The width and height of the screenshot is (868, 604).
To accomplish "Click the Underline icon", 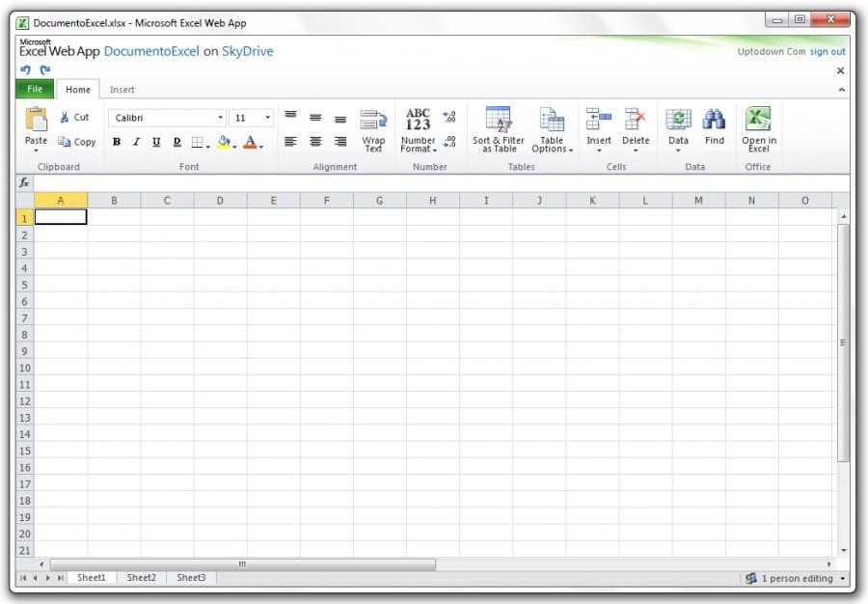I will pos(156,142).
